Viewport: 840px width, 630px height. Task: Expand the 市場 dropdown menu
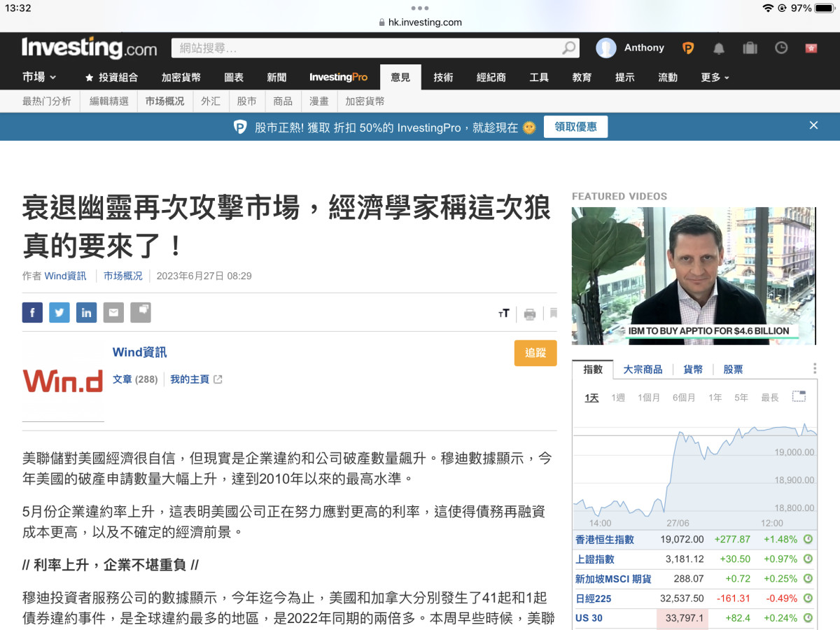(x=39, y=77)
